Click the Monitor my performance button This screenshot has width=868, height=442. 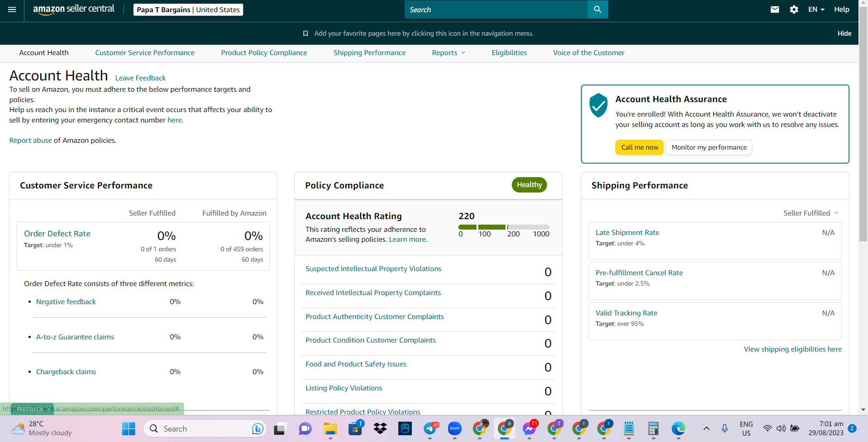click(x=709, y=147)
